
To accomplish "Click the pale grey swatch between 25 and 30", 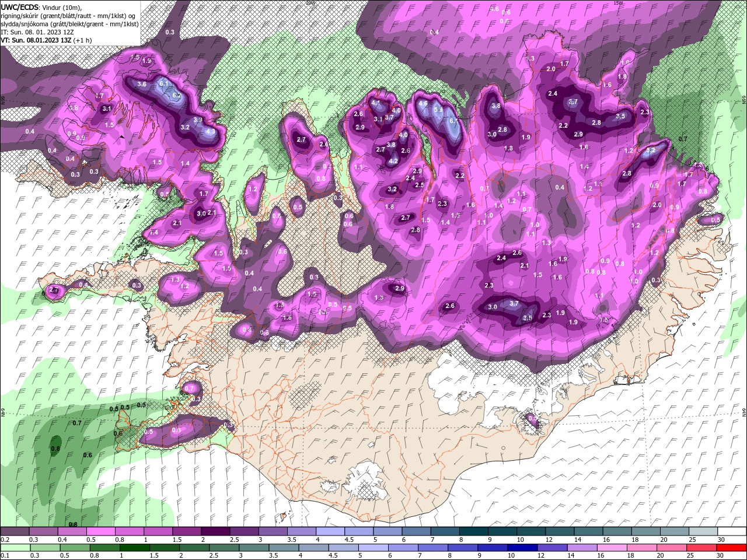I will pyautogui.click(x=703, y=531).
